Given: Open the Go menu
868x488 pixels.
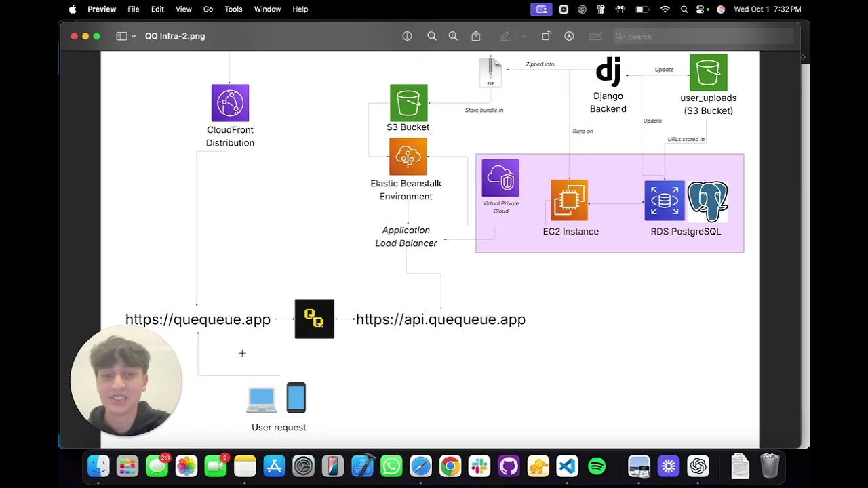Looking at the screenshot, I should pyautogui.click(x=208, y=9).
